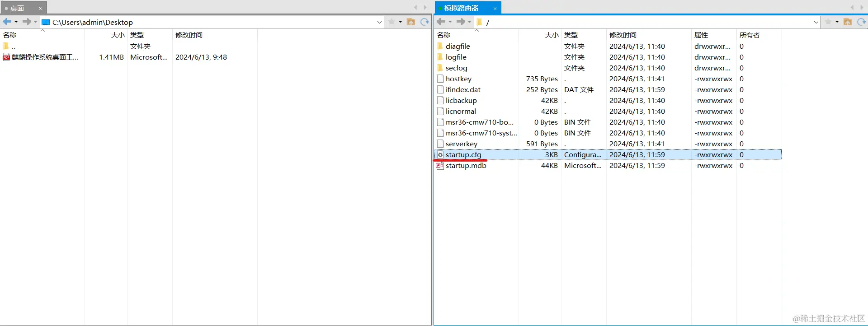868x326 pixels.
Task: Go to home folder in remote pane
Action: tap(848, 22)
